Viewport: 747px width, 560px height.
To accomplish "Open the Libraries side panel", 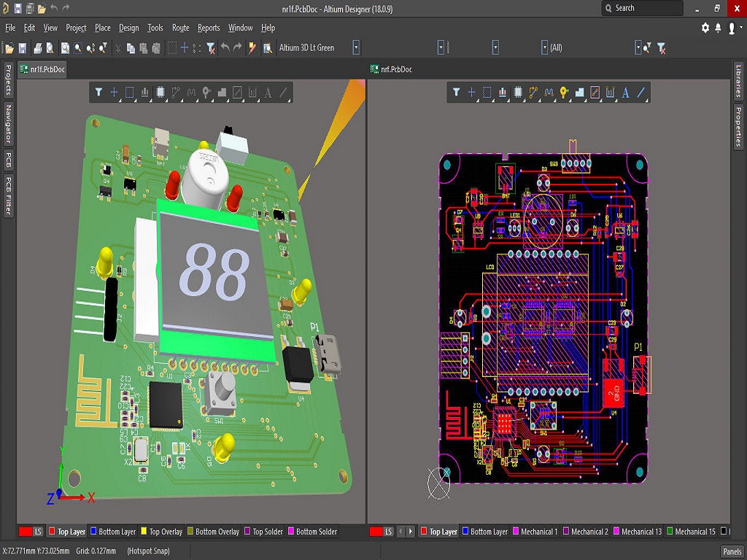I will [738, 81].
